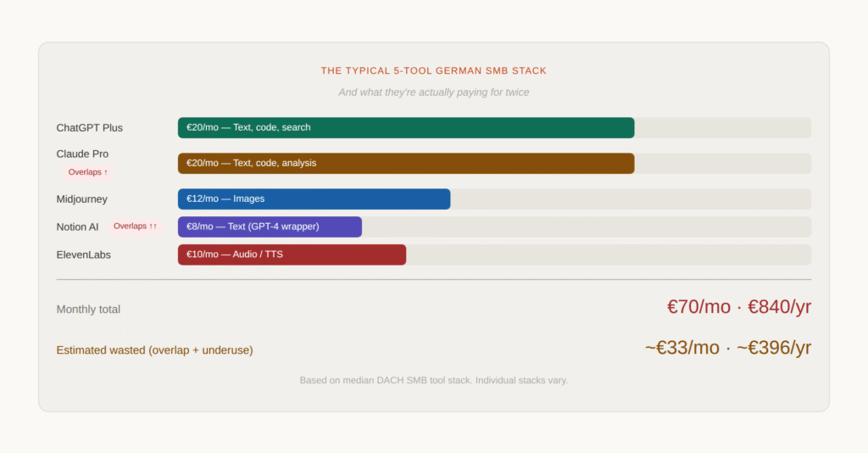Screen dimensions: 868x453
Task: Select the blue Midjourney Images bar
Action: click(314, 199)
